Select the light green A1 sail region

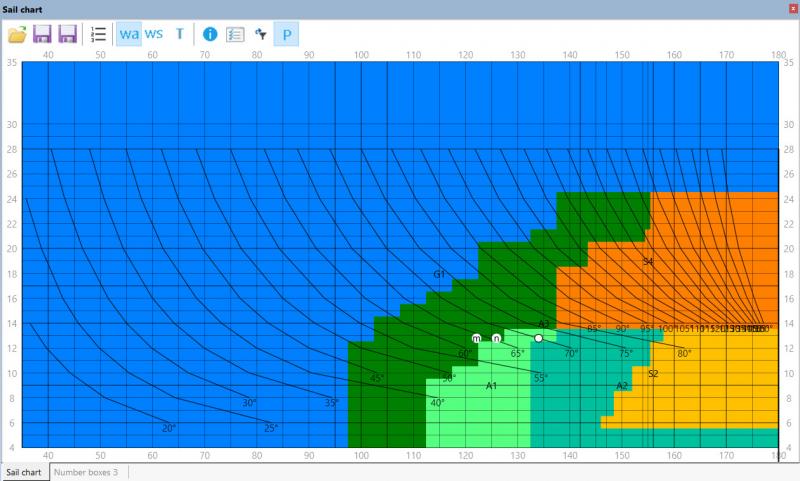480,410
